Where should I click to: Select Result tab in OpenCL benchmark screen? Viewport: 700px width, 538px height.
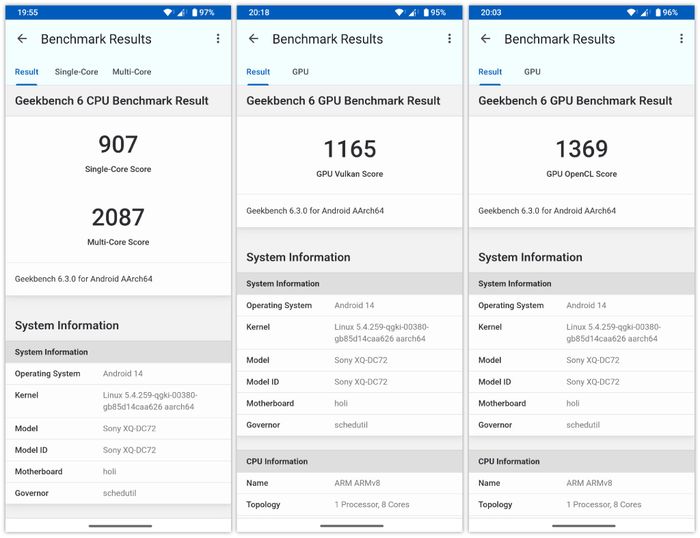click(x=490, y=72)
